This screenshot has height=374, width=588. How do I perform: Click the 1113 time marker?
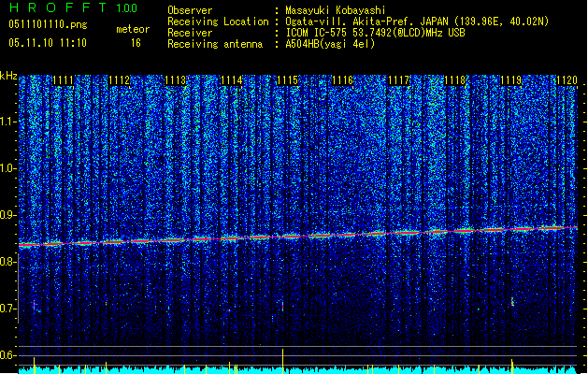(175, 80)
